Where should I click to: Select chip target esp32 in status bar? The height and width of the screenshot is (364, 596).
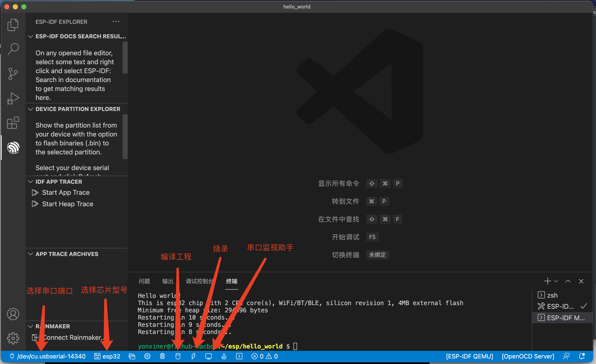(107, 356)
